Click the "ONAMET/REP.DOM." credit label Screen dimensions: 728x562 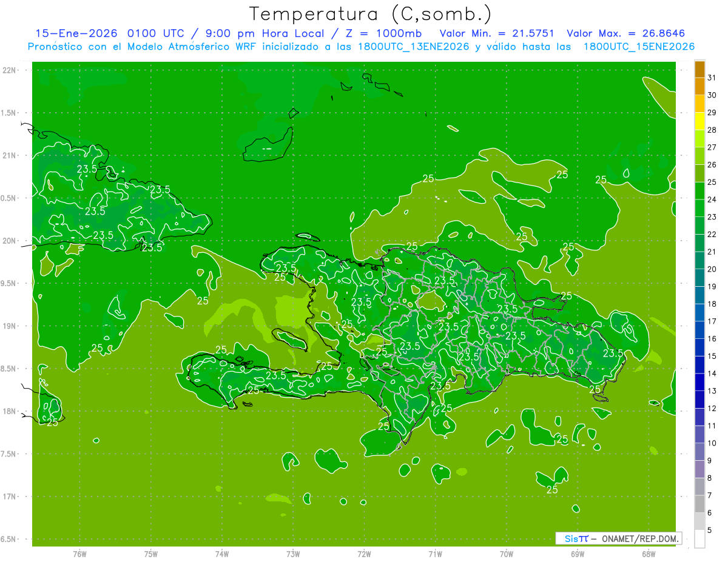(640, 538)
